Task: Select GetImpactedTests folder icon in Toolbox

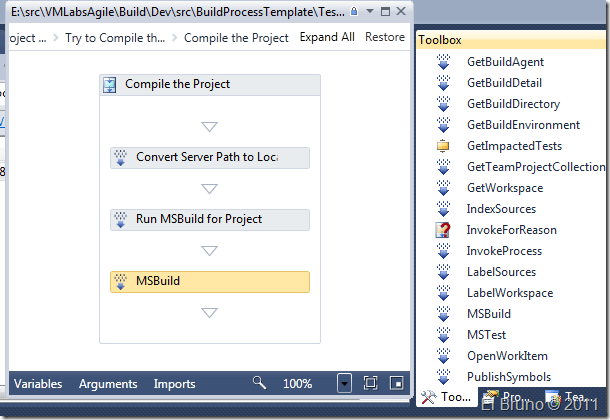Action: point(444,146)
